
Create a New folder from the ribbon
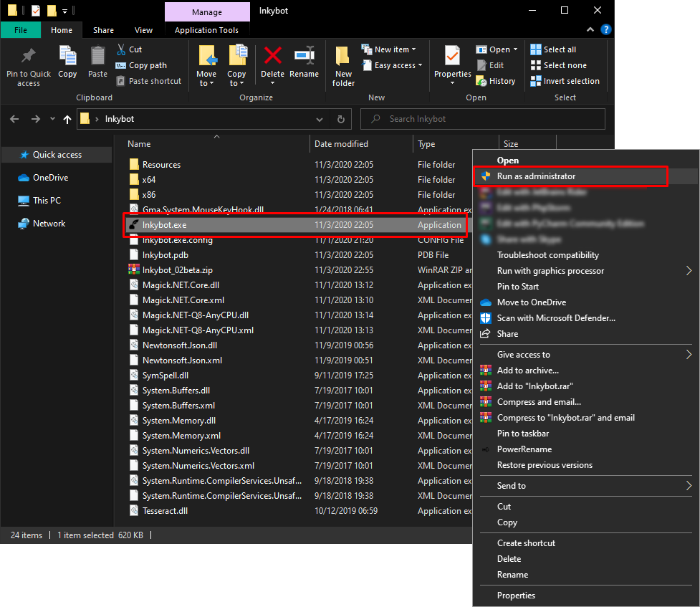(x=343, y=66)
